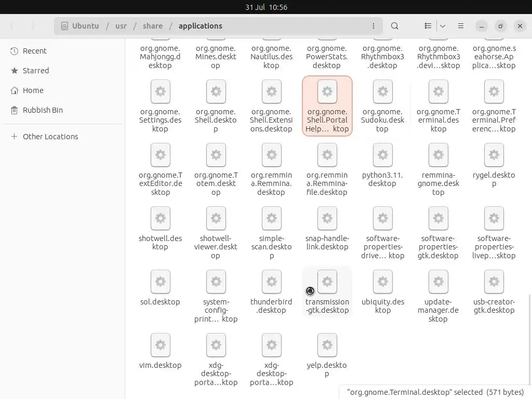Select shotwell.desktop file icon
Viewport: 532px width, 399px height.
click(x=161, y=219)
